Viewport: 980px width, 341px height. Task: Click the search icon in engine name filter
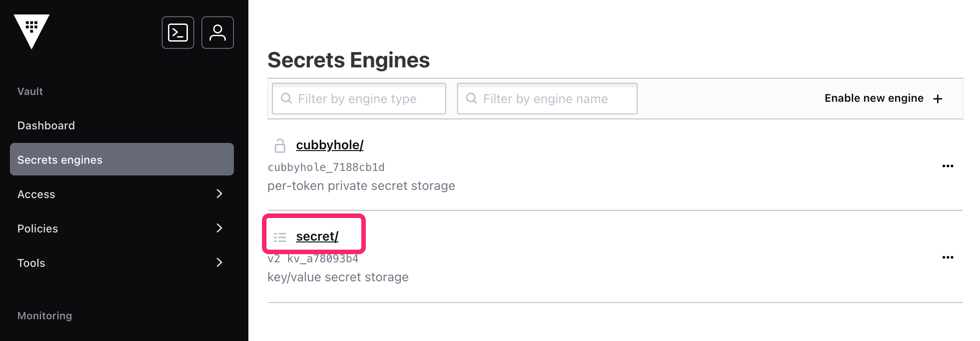click(x=471, y=98)
